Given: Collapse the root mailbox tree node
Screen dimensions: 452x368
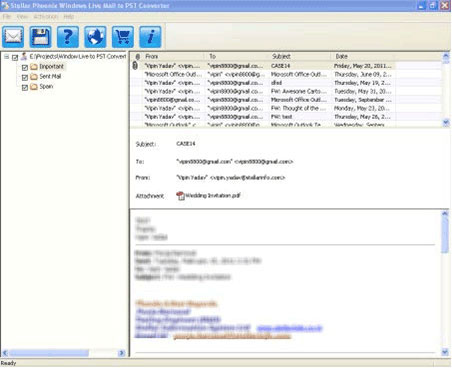Looking at the screenshot, I should pos(6,57).
